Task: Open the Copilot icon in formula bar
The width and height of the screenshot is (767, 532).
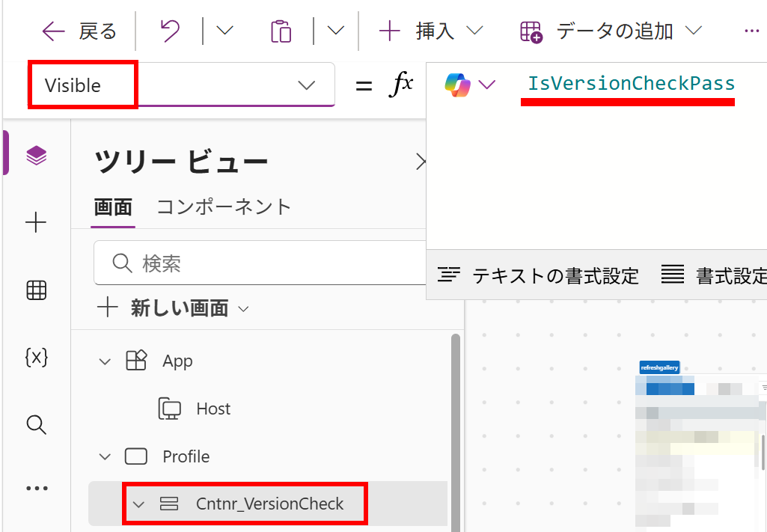Action: [456, 85]
